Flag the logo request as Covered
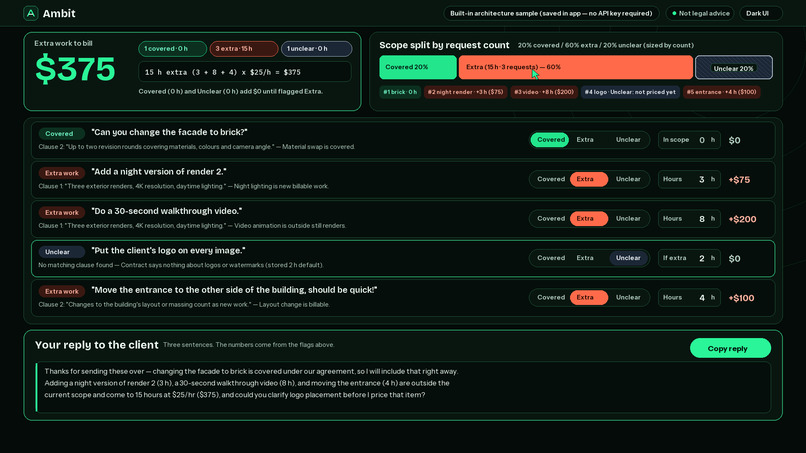Screen dimensions: 806x453 (x=550, y=258)
